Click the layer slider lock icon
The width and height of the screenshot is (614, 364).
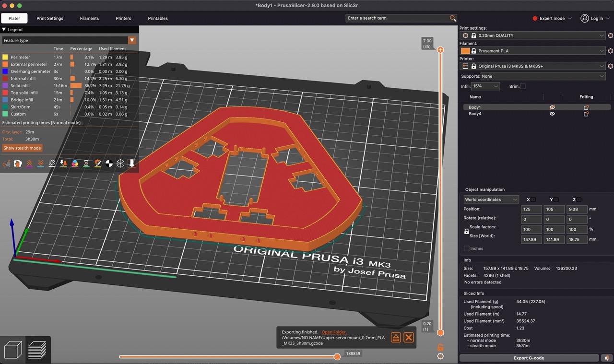(440, 347)
